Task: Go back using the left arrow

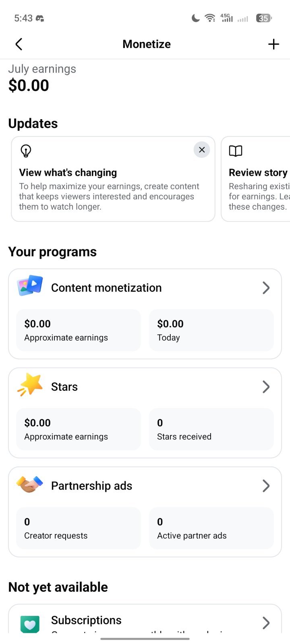Action: coord(19,44)
